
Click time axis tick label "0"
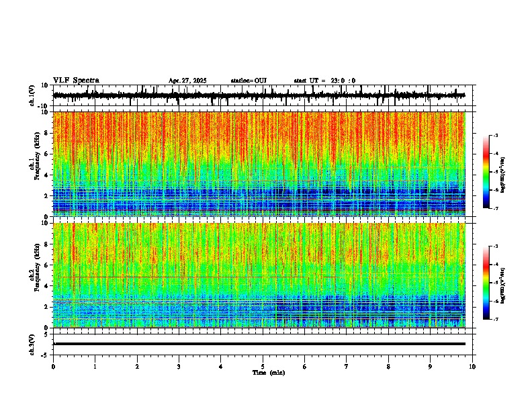tap(53, 367)
